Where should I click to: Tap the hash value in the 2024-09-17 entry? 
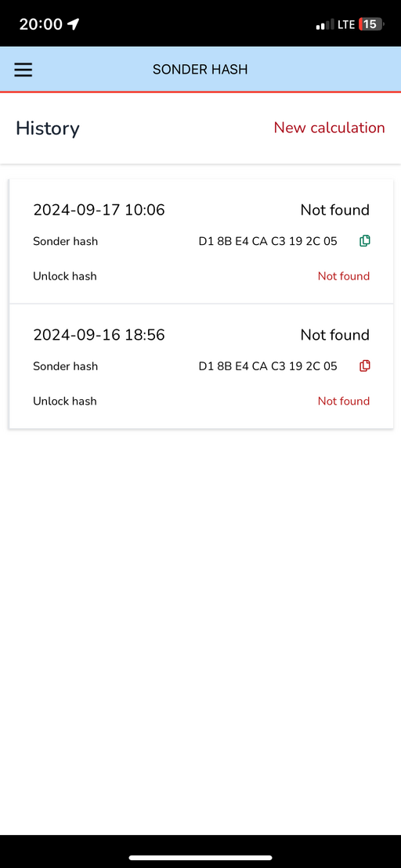(268, 241)
